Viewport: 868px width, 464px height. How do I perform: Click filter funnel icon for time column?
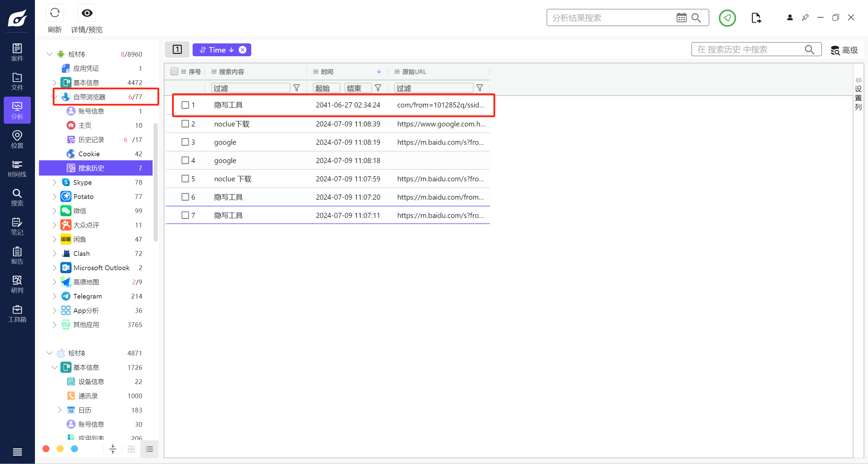pos(378,88)
